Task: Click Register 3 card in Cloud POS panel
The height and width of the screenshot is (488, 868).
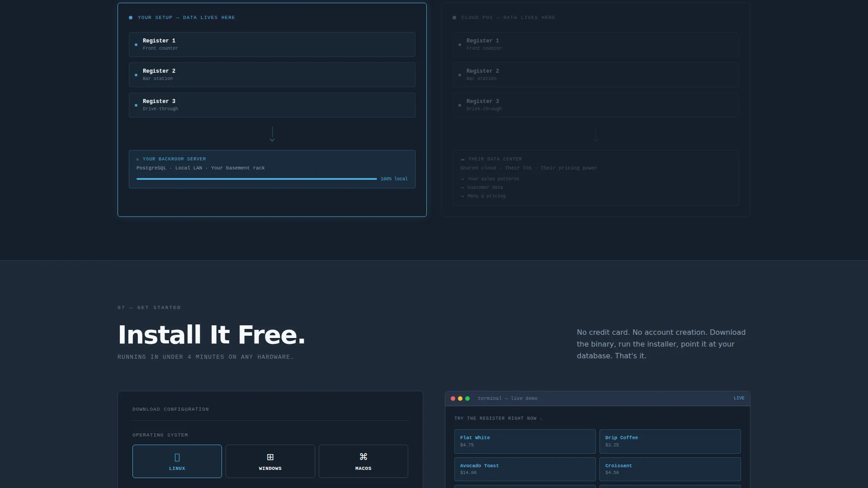Action: (x=596, y=105)
